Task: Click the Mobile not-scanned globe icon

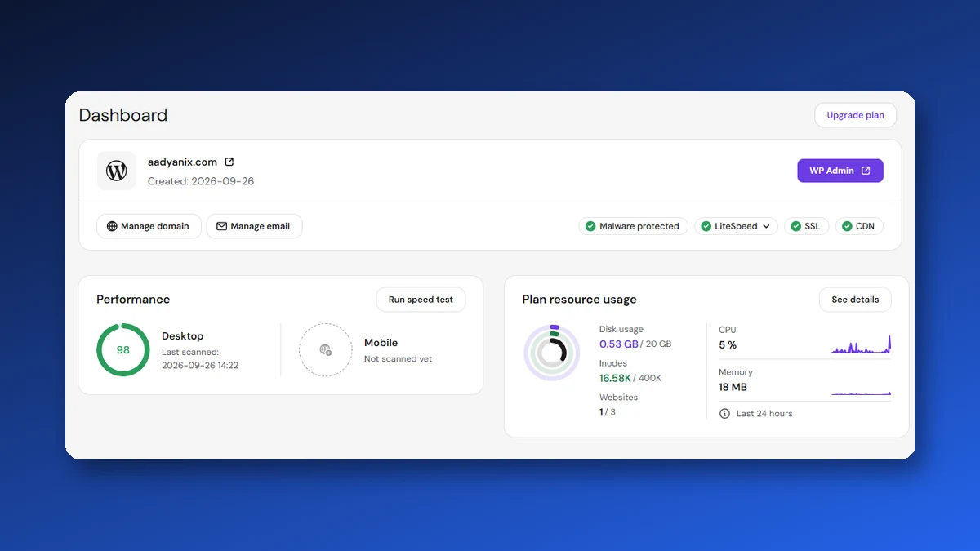Action: pyautogui.click(x=325, y=350)
